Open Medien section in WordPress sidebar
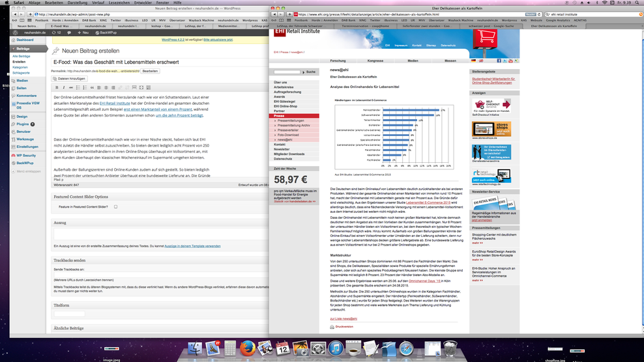The image size is (644, 362). [22, 81]
